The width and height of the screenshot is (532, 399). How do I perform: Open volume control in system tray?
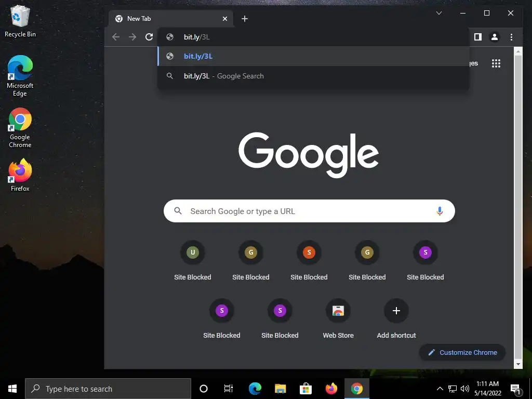[x=465, y=389]
